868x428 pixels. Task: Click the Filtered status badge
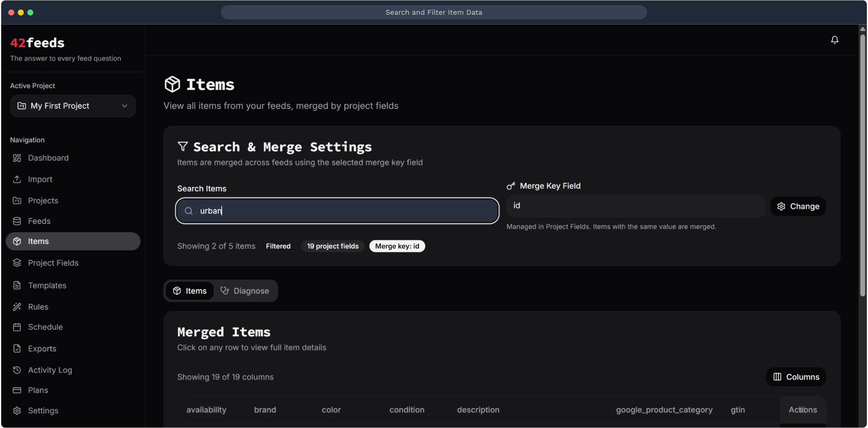(x=278, y=246)
